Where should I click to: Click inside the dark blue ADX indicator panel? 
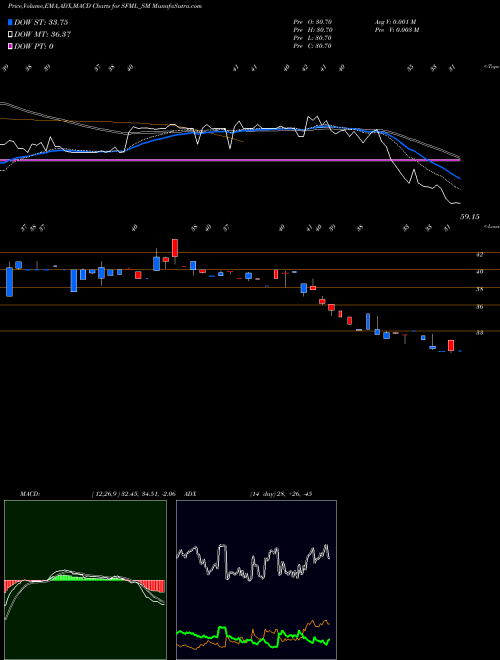pyautogui.click(x=256, y=580)
